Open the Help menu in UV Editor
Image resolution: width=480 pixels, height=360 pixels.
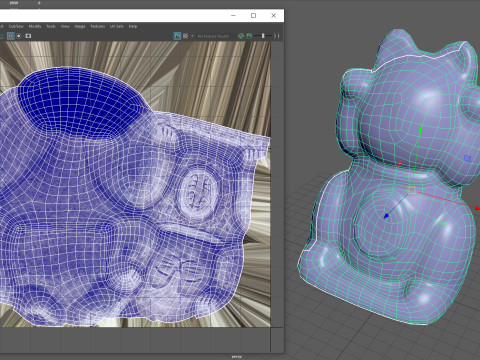coord(133,26)
